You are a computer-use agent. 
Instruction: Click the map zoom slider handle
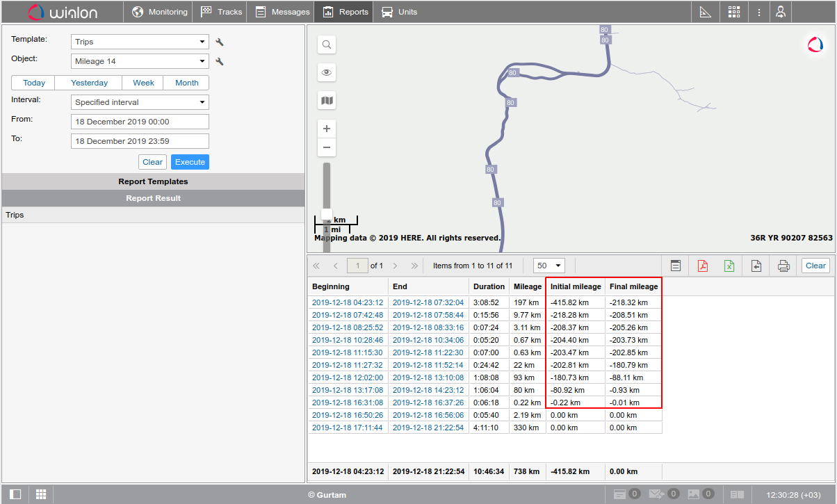[327, 213]
